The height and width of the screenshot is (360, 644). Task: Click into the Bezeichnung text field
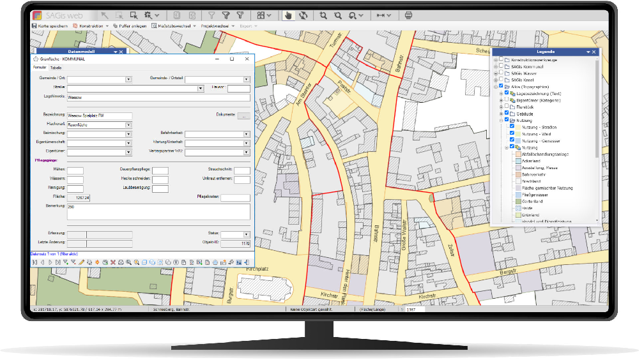[99, 116]
